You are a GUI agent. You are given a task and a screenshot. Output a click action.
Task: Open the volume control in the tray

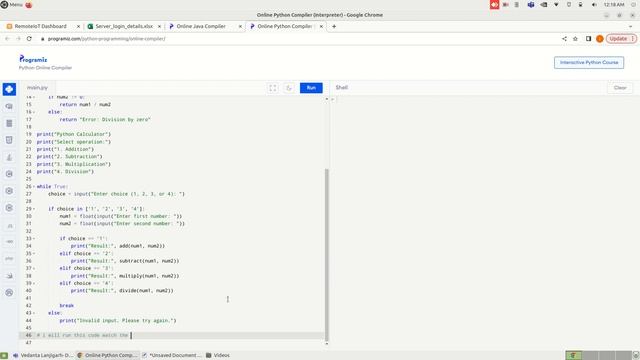click(594, 4)
